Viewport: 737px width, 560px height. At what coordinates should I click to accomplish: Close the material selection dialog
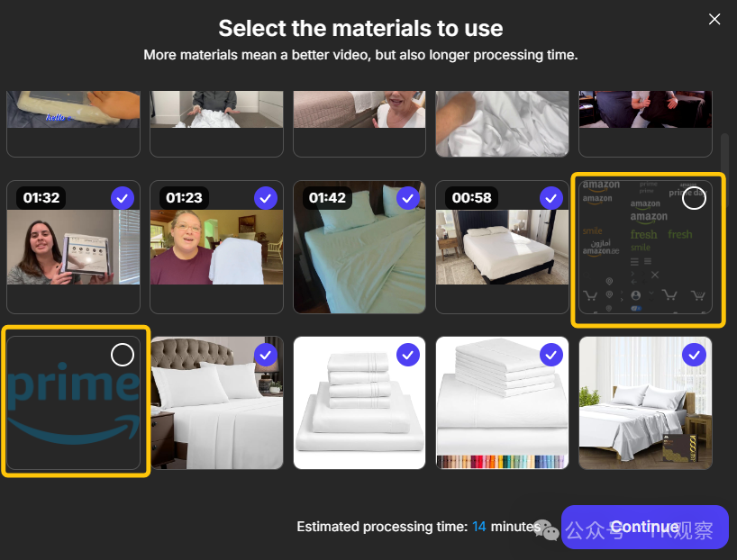click(x=714, y=19)
